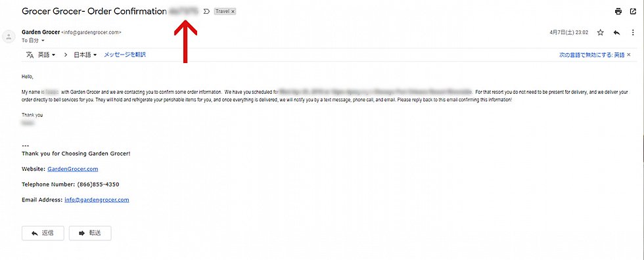
Task: Click the translate icon in translation bar
Action: pyautogui.click(x=30, y=54)
